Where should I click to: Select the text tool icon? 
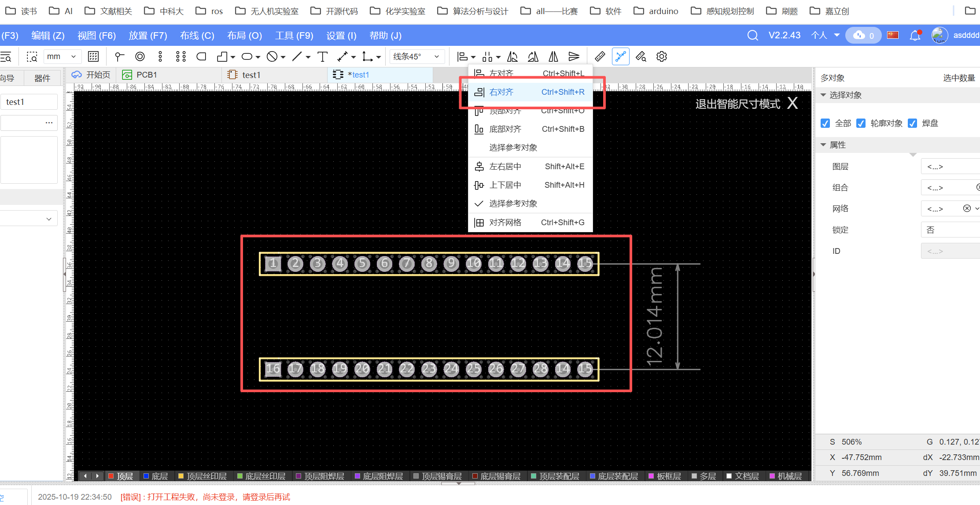(x=323, y=56)
